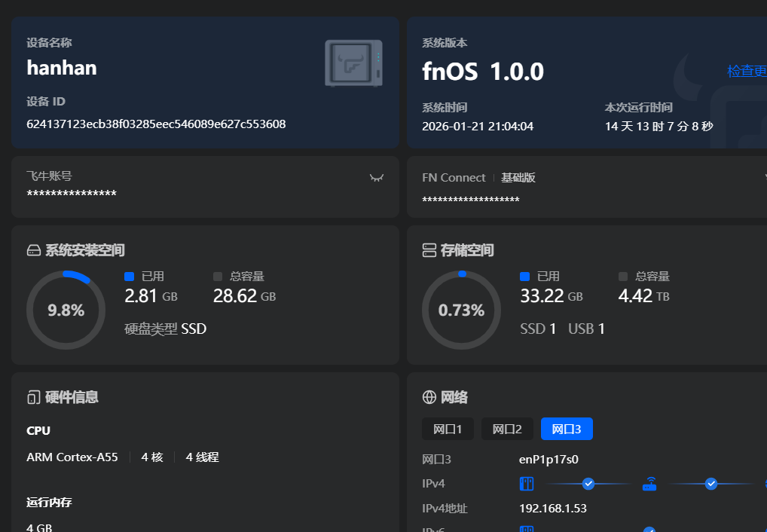The height and width of the screenshot is (532, 767).
Task: Click the 9.8% system usage ring
Action: (66, 310)
